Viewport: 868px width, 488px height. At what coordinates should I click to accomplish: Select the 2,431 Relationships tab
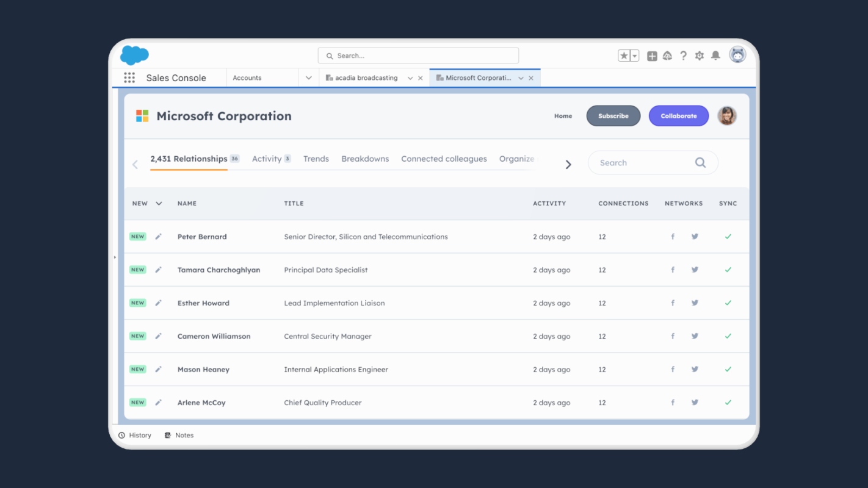(195, 159)
